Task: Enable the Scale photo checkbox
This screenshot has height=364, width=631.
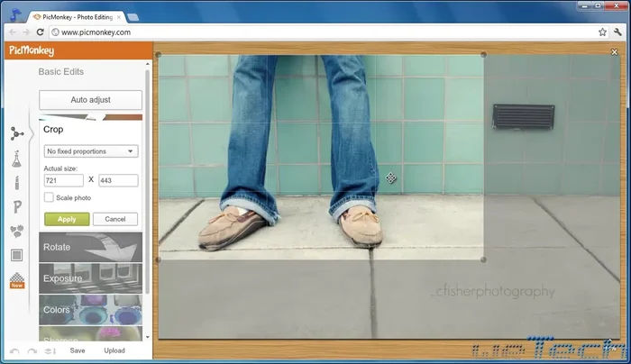Action: (49, 197)
